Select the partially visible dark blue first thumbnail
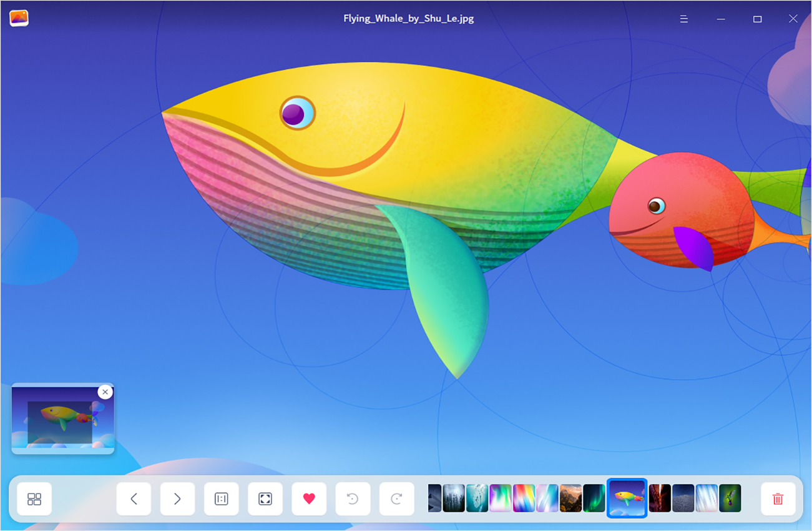Screen dimensions: 812x531 click(x=435, y=499)
